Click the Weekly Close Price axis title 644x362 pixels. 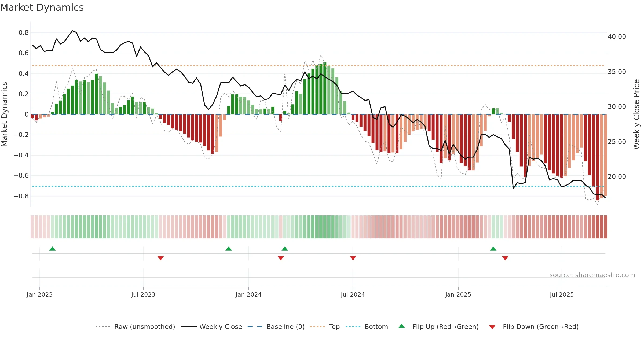point(636,114)
